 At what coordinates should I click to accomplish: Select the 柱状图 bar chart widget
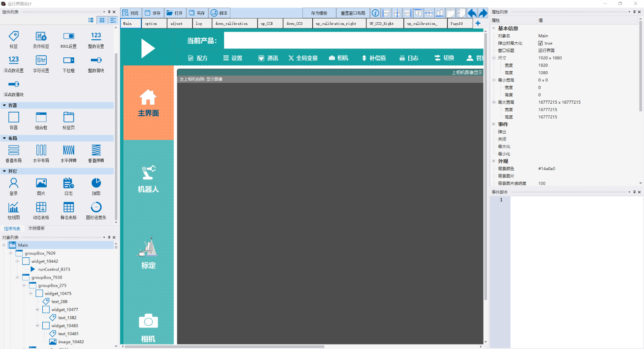pos(14,210)
